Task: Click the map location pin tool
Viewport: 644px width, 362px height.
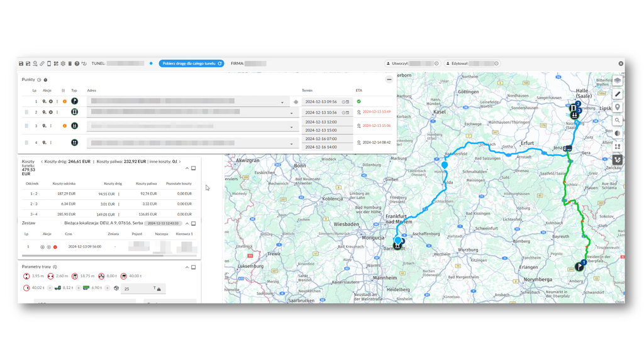Action: pos(618,107)
